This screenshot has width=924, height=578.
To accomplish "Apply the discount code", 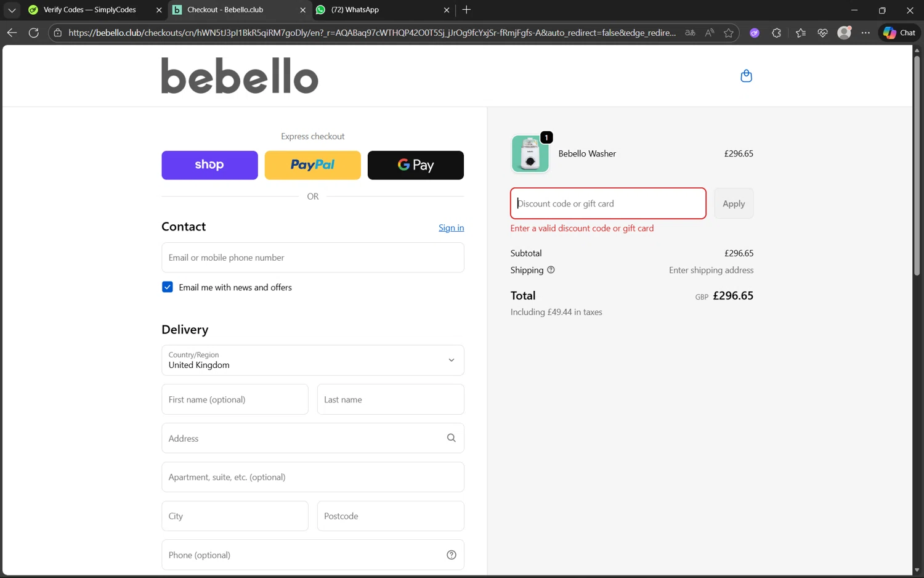I will coord(734,203).
